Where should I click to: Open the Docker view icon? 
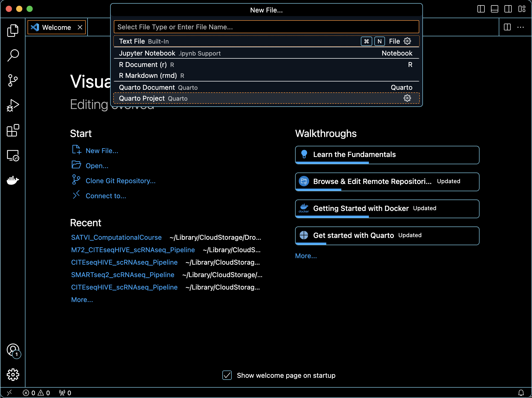pos(13,180)
